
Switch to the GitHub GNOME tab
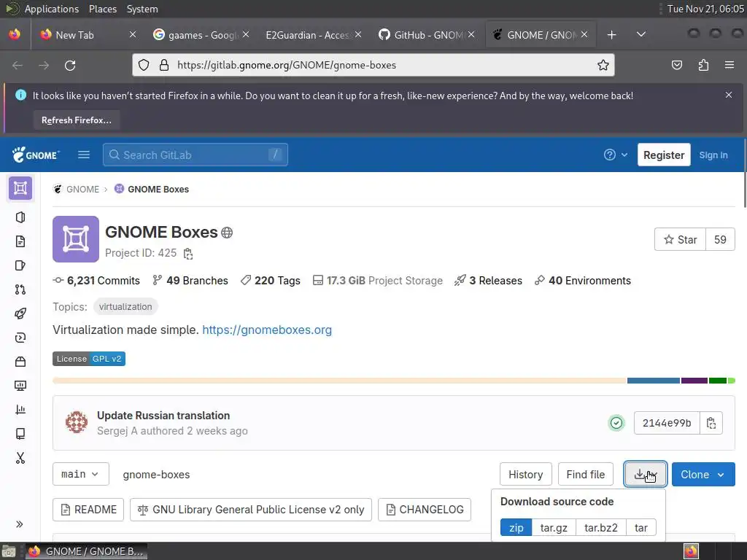pyautogui.click(x=422, y=35)
